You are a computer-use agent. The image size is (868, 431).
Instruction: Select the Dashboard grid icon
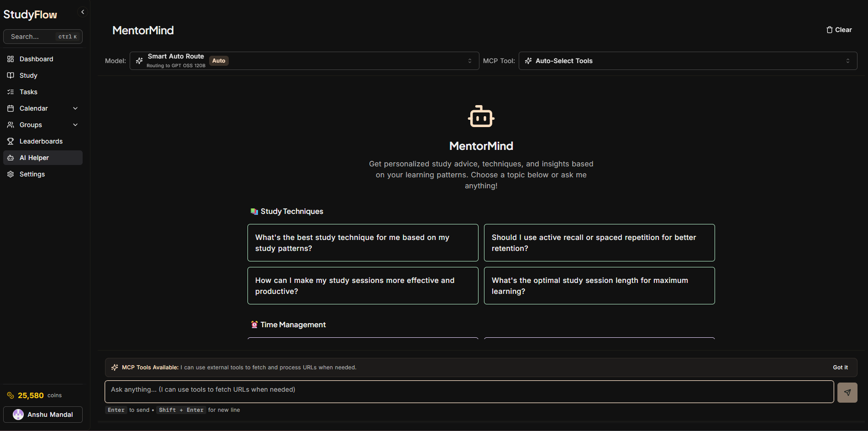point(11,59)
